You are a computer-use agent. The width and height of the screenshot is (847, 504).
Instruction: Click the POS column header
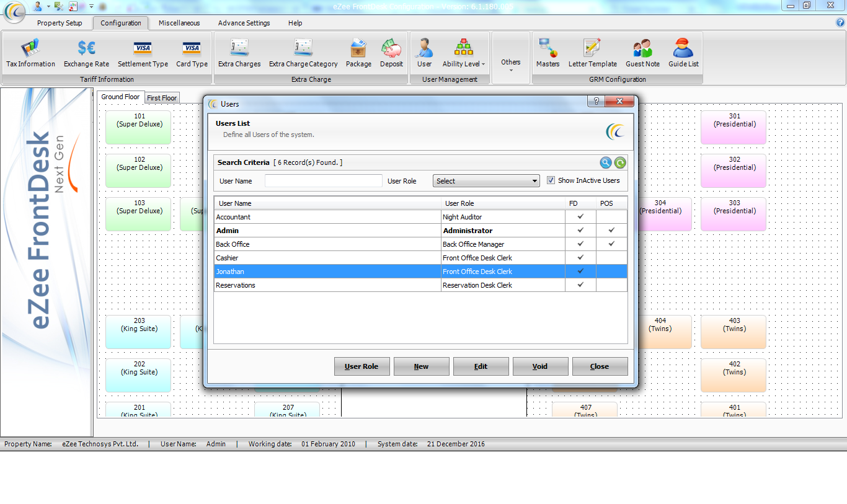611,203
